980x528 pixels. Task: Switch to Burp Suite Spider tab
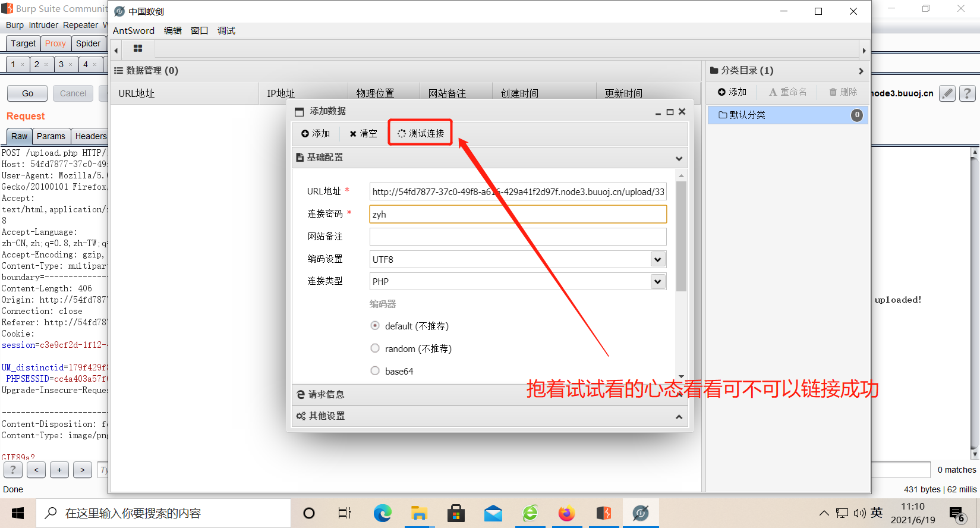click(x=88, y=43)
